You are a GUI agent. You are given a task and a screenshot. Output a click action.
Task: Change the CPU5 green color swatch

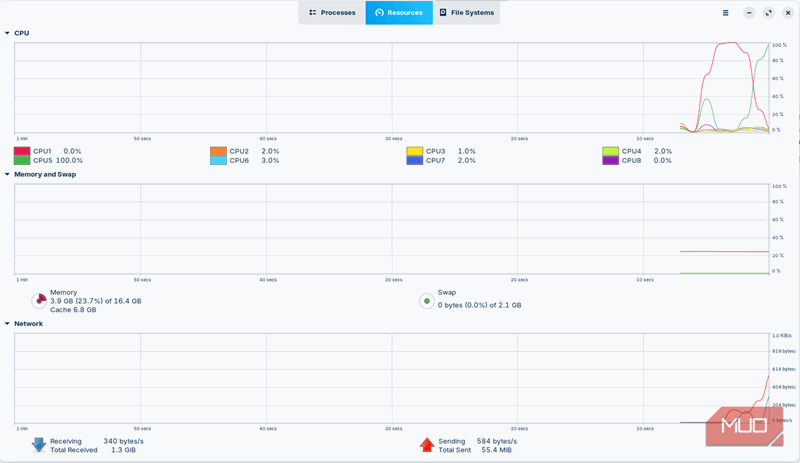click(22, 160)
